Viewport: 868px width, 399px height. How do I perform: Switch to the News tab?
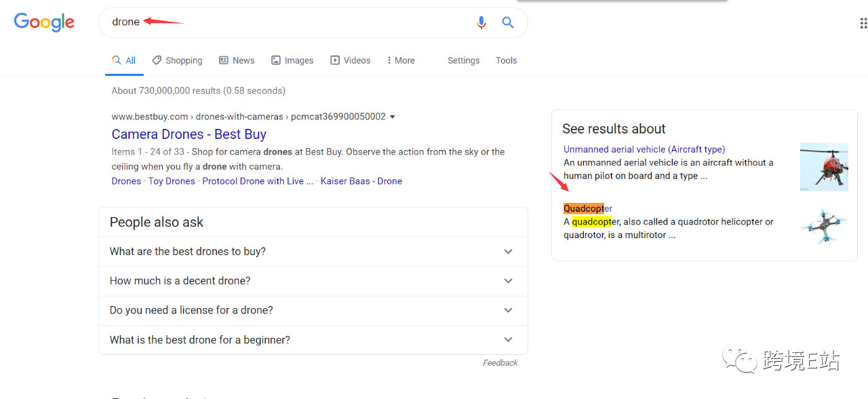pyautogui.click(x=237, y=60)
